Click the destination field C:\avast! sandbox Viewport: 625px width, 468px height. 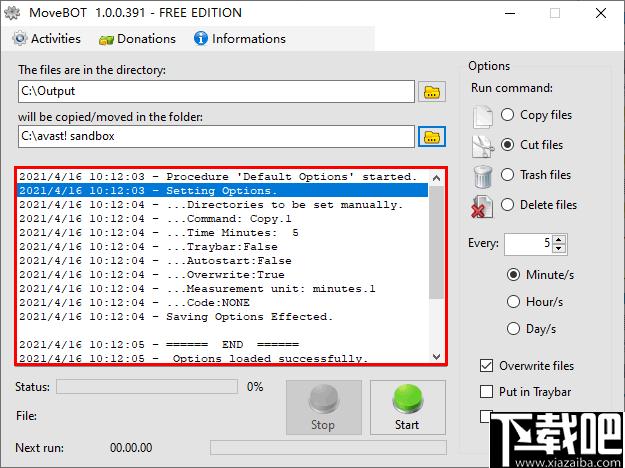[x=216, y=136]
